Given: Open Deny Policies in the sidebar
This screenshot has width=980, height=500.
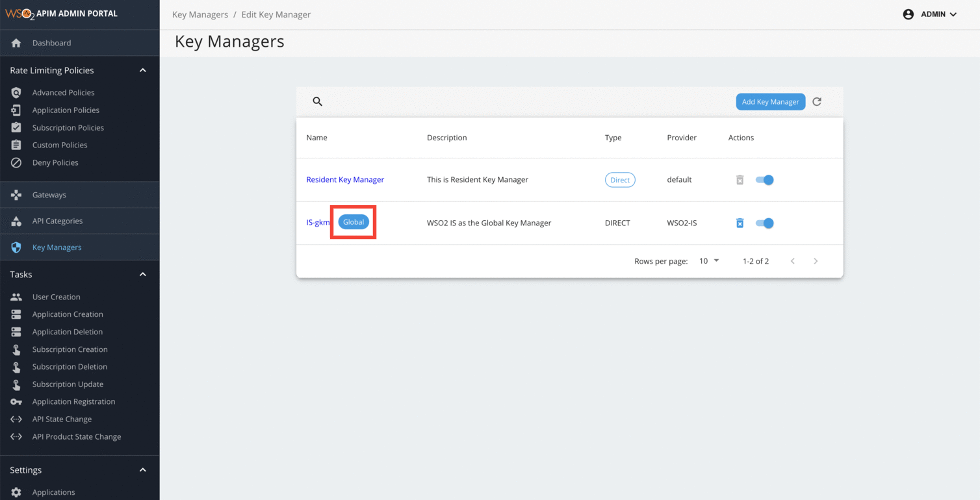Looking at the screenshot, I should pyautogui.click(x=57, y=162).
